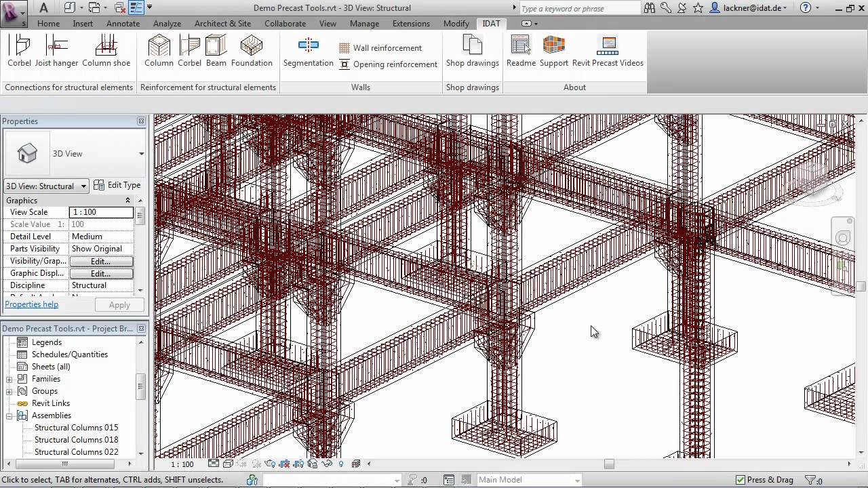The image size is (868, 488).
Task: Toggle the Press & Drag checkbox
Action: (741, 480)
